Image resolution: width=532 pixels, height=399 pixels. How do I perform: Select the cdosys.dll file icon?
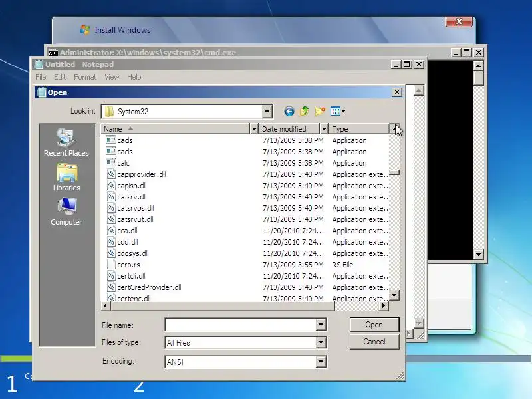point(111,253)
